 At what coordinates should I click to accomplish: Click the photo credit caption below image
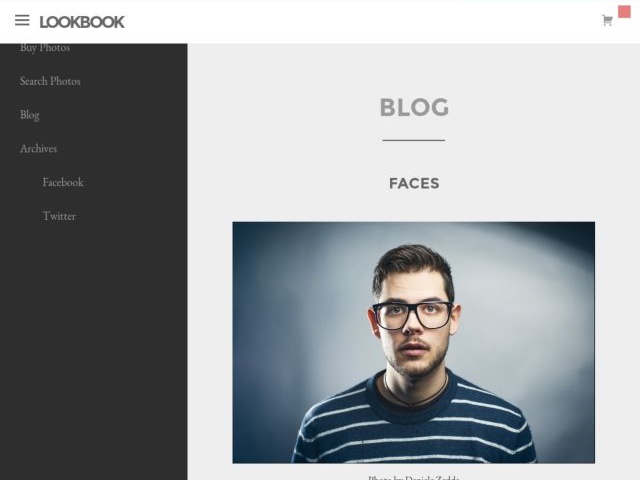[x=414, y=477]
